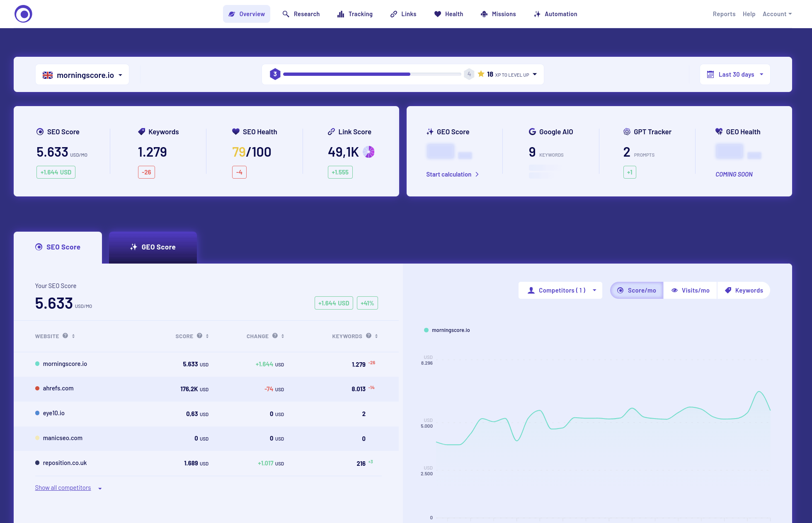
Task: Click the WEBSITE column help icon
Action: [x=65, y=336]
